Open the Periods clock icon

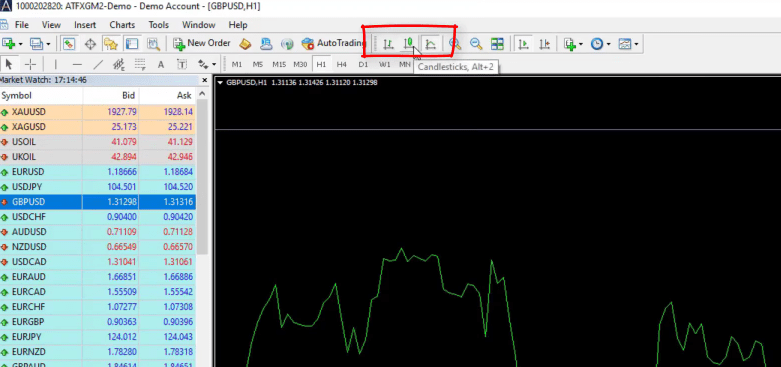pos(597,44)
